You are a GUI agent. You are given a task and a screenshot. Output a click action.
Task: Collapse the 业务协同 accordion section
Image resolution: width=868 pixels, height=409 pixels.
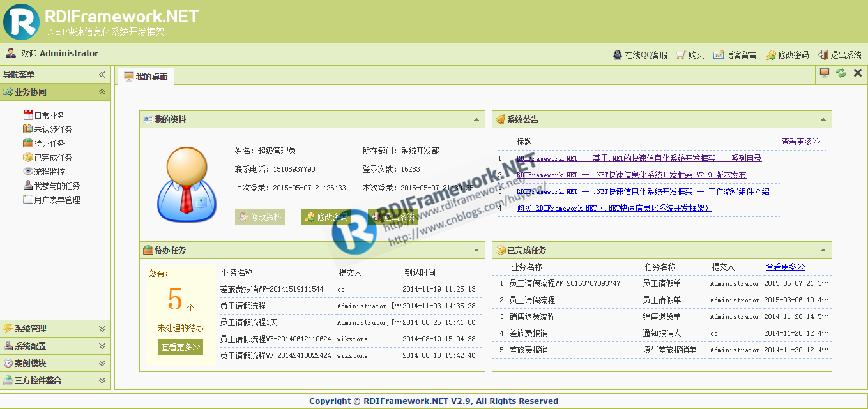pos(102,92)
